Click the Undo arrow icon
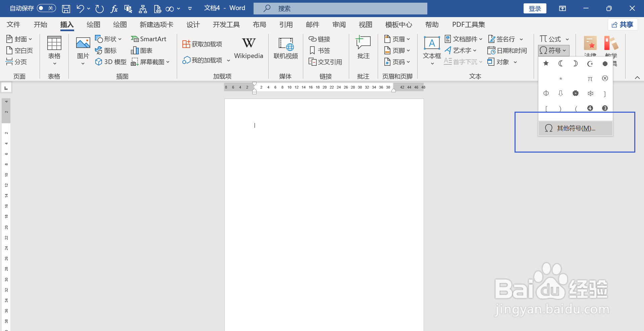The height and width of the screenshot is (331, 644). [80, 9]
